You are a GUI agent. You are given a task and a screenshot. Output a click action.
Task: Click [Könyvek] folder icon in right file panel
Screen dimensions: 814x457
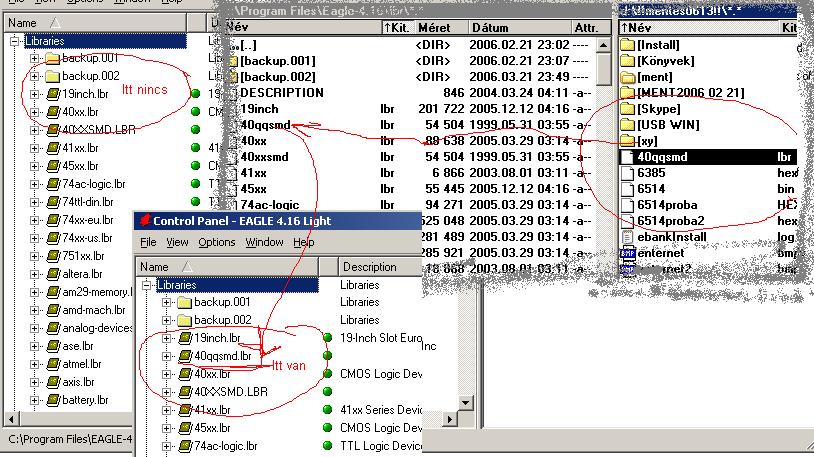[x=628, y=61]
